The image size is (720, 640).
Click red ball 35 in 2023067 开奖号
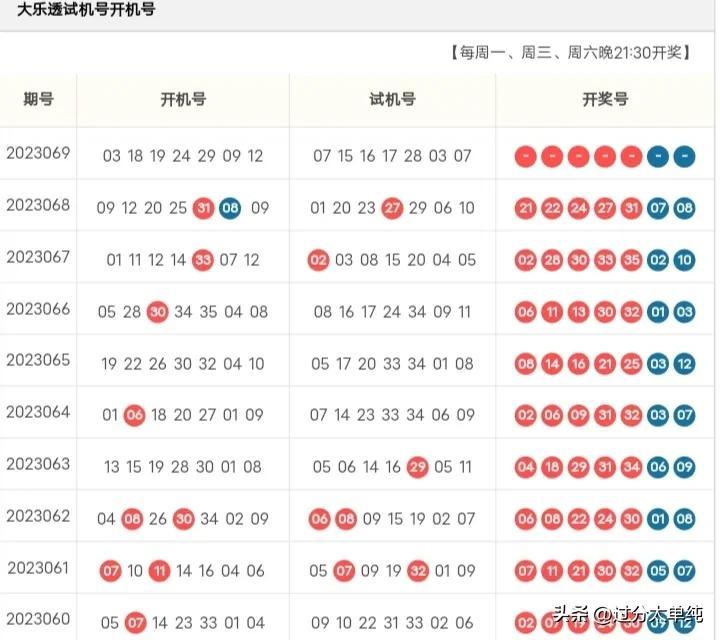[631, 260]
